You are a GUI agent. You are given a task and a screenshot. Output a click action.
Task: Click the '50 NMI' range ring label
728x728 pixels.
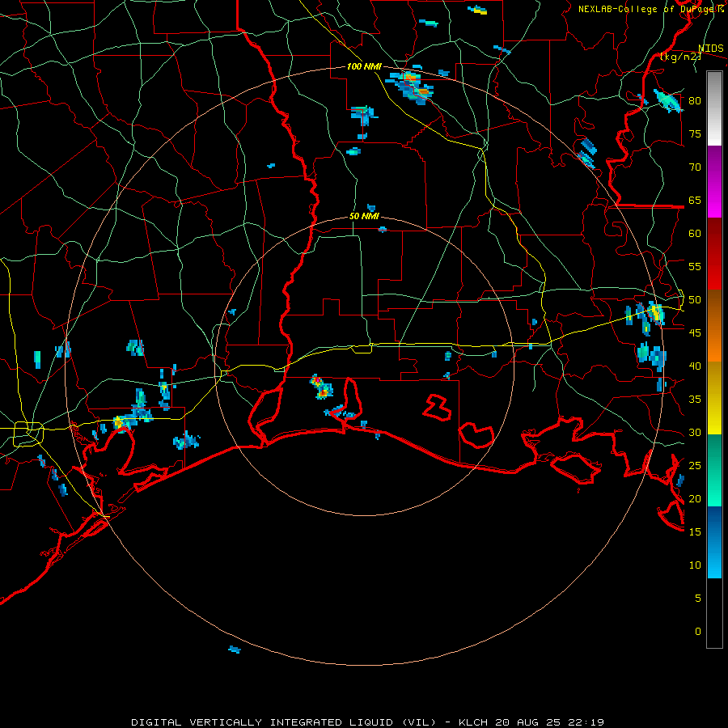coord(364,216)
